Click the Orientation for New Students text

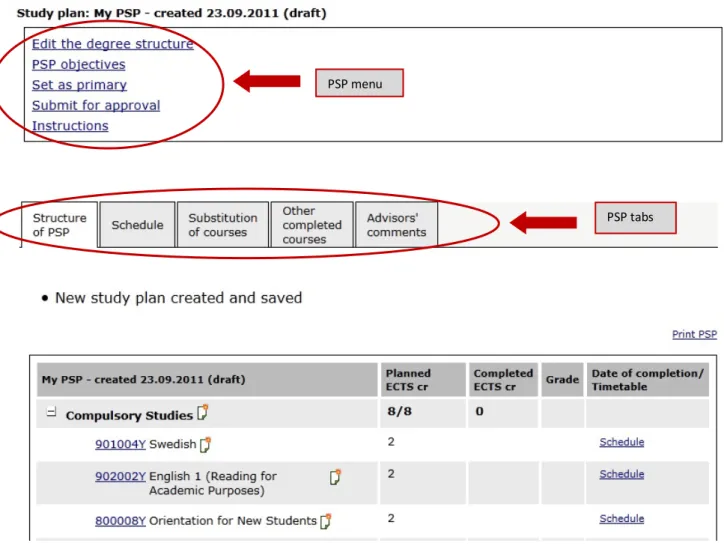pyautogui.click(x=233, y=521)
